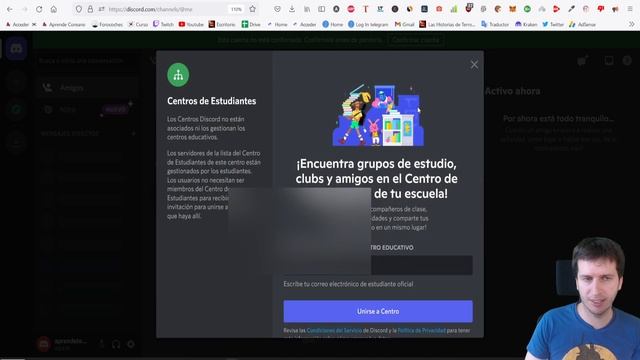Viewport: 640px width, 360px height.
Task: Toggle the browser sidebar icon
Action: click(322, 9)
